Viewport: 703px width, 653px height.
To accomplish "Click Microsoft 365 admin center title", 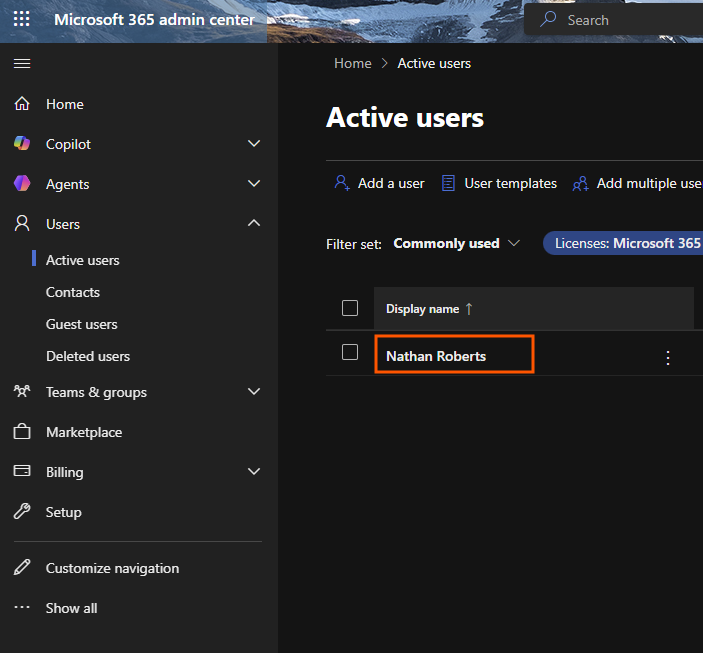I will pyautogui.click(x=154, y=19).
